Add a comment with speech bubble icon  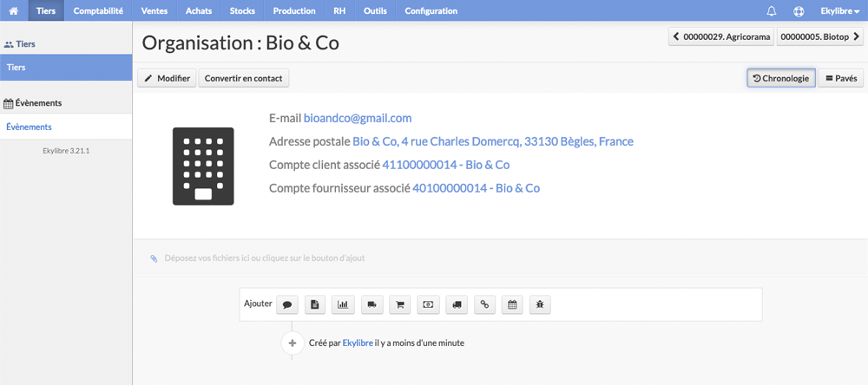click(286, 304)
